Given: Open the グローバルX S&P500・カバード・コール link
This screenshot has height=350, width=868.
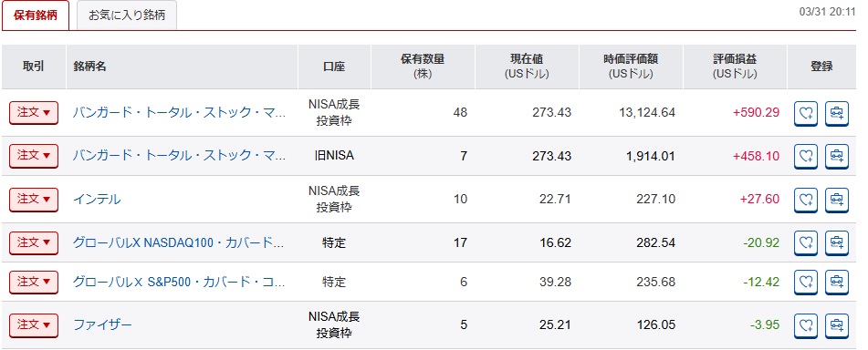Looking at the screenshot, I should click(180, 282).
